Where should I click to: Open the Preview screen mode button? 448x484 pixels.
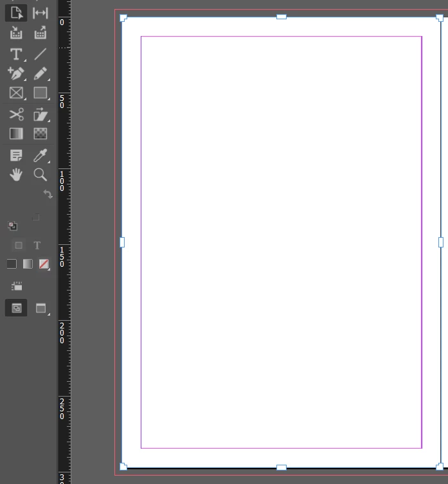tap(40, 309)
